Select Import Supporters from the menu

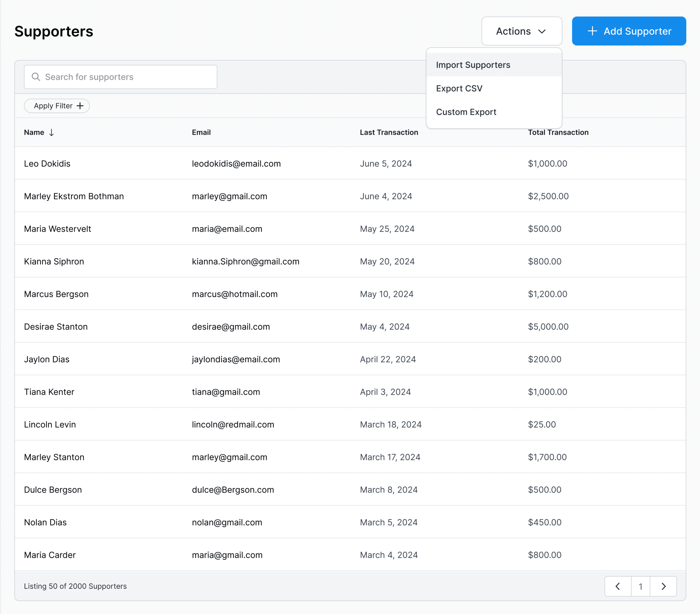[473, 65]
